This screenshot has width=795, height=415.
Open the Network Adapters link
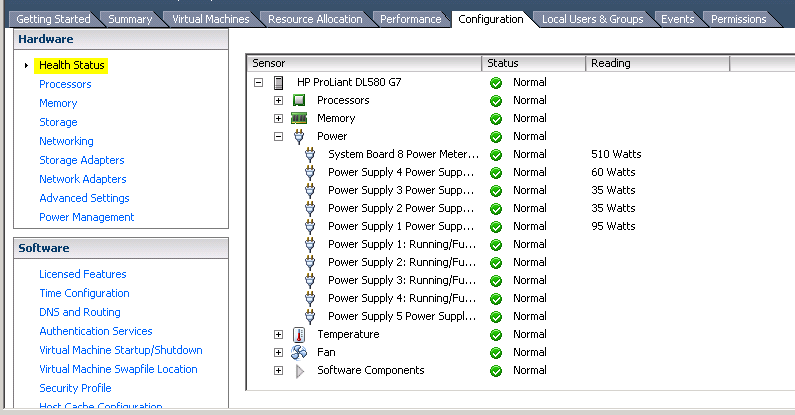tap(83, 179)
